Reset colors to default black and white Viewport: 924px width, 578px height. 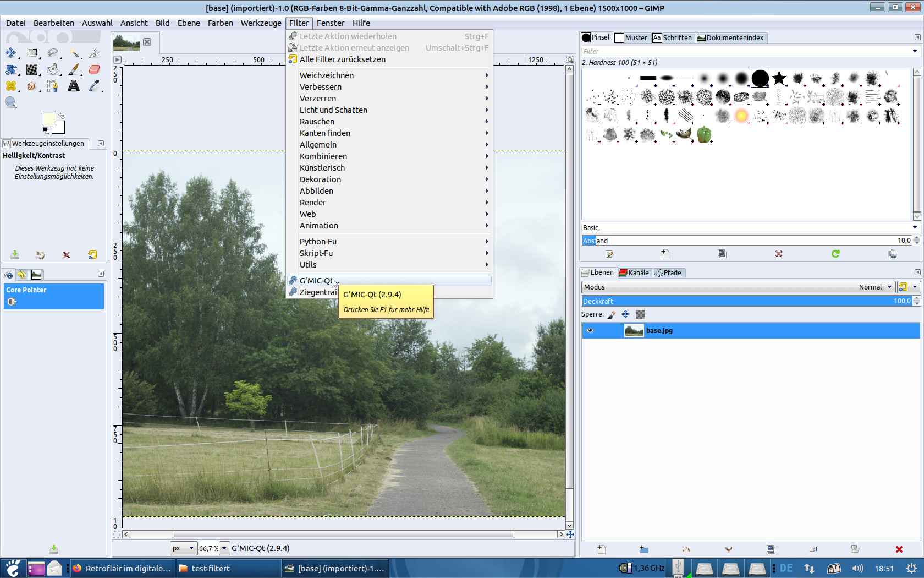[45, 130]
